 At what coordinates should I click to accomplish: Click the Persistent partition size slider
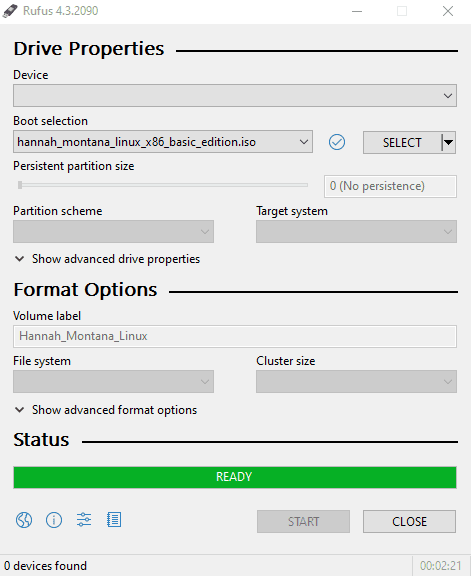click(x=163, y=185)
